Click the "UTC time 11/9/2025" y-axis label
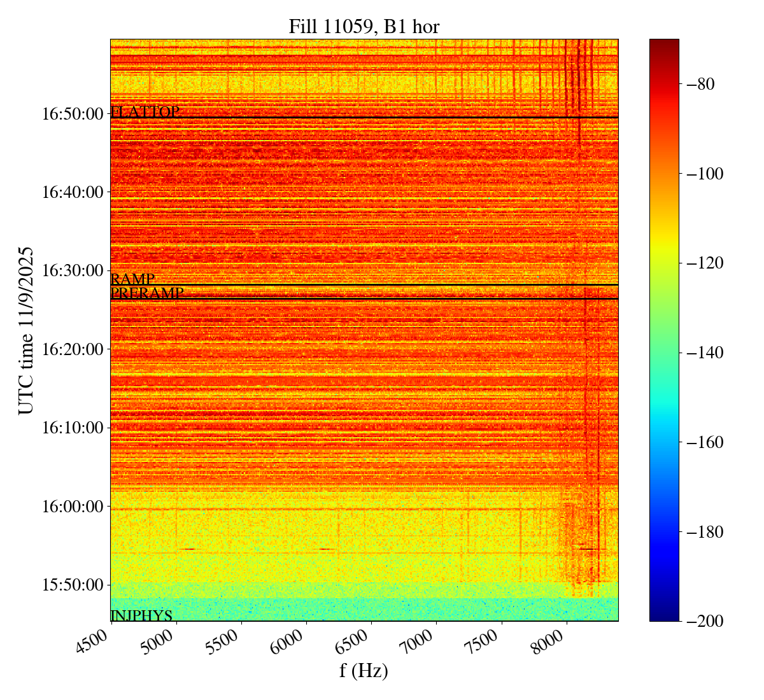The width and height of the screenshot is (764, 700). tap(26, 330)
